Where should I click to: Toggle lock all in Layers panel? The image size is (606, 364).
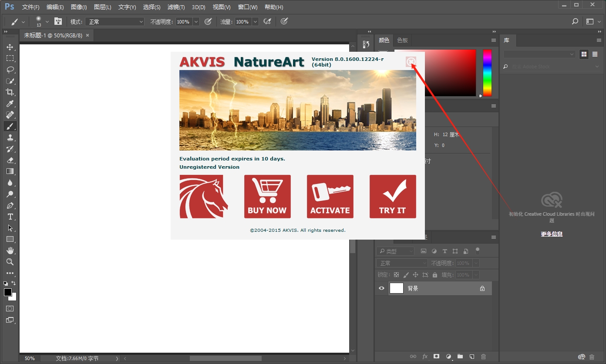coord(434,275)
